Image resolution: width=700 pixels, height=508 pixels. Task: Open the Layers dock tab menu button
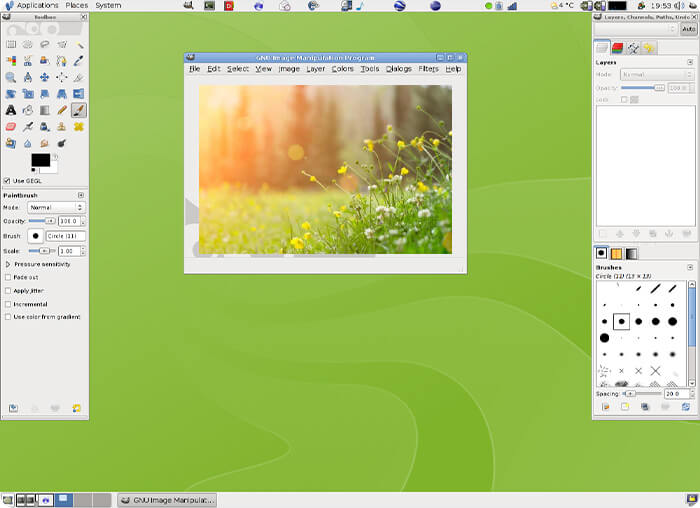(690, 62)
